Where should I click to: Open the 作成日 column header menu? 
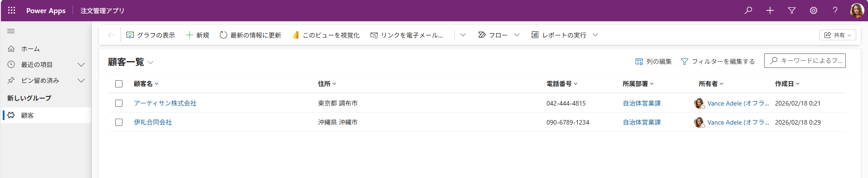pos(787,84)
